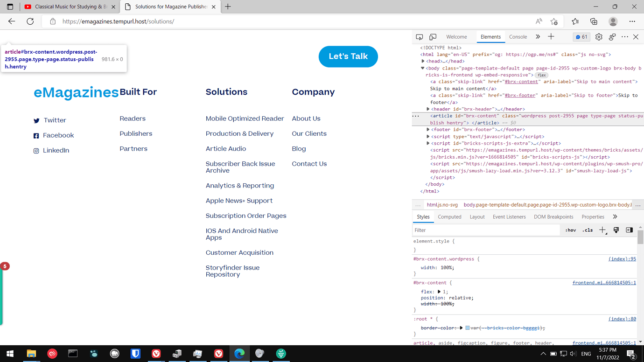Open Edge Settings and more menu

tap(632, 21)
